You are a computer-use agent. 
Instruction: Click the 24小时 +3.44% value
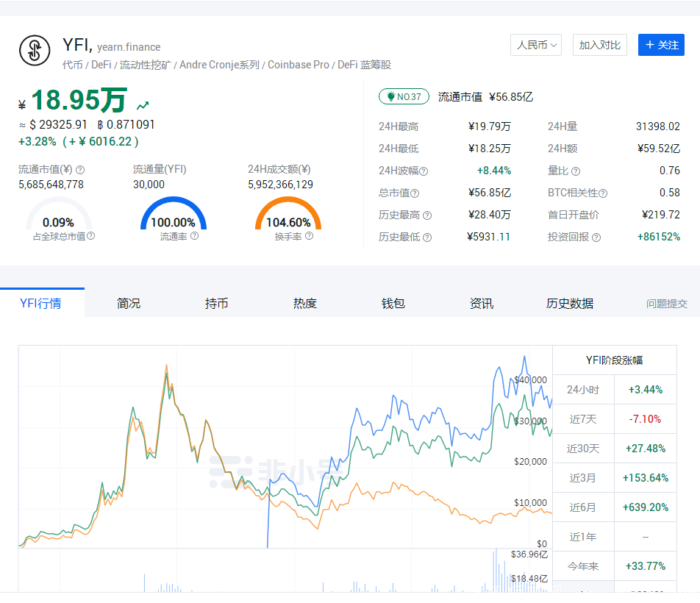646,390
